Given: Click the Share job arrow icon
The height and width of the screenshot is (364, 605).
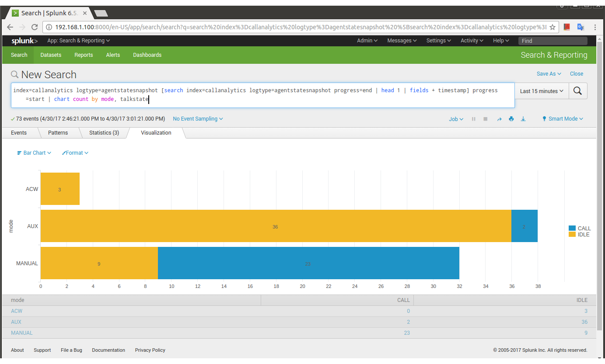Looking at the screenshot, I should tap(499, 119).
